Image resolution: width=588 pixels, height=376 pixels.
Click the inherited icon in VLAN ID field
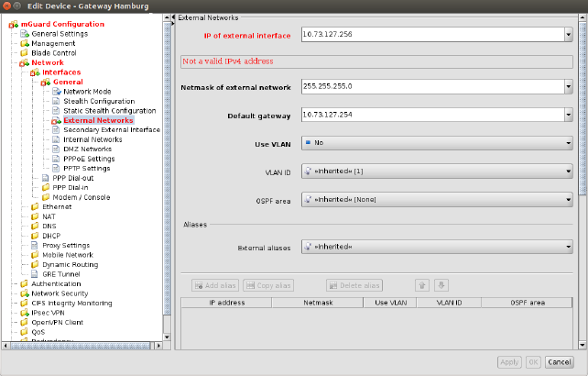point(309,171)
